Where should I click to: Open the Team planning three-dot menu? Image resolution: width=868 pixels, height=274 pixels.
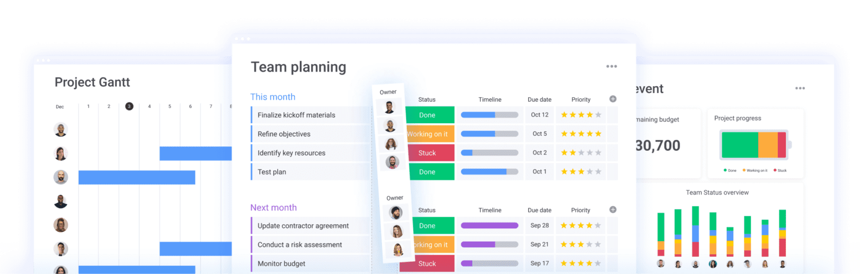pos(612,66)
